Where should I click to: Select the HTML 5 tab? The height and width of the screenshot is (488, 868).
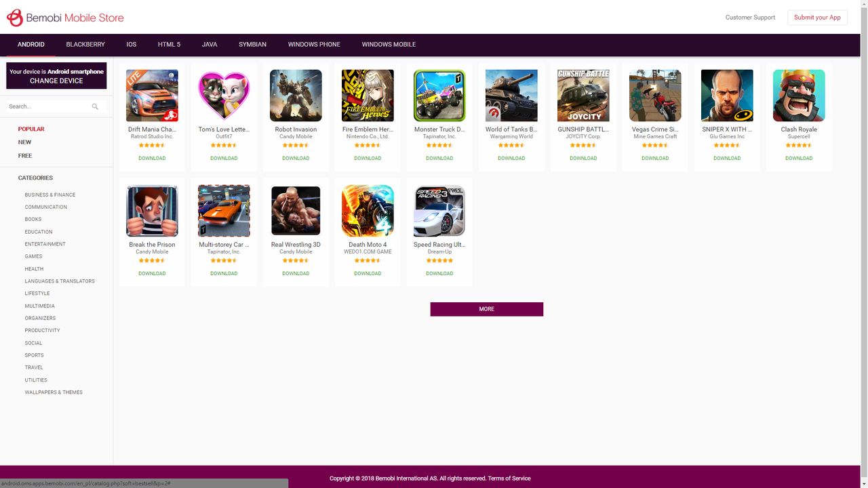(169, 45)
